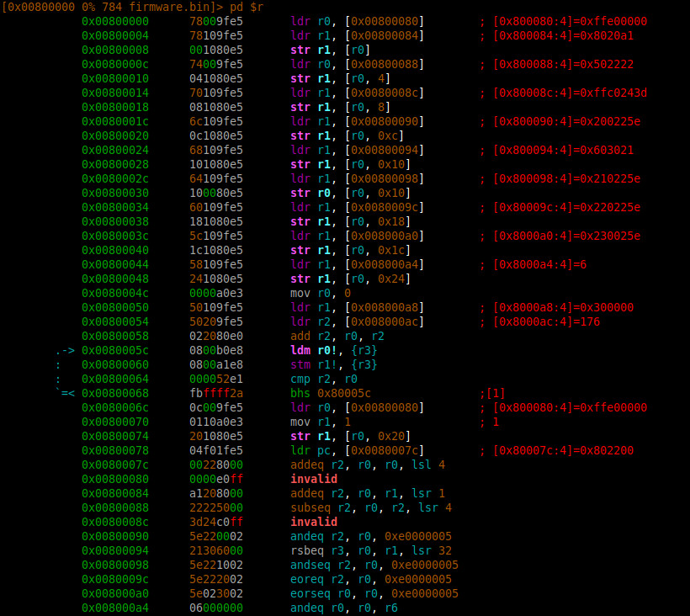Click comment '[0x8000a4:4]=6'
This screenshot has width=690, height=616.
(x=540, y=264)
